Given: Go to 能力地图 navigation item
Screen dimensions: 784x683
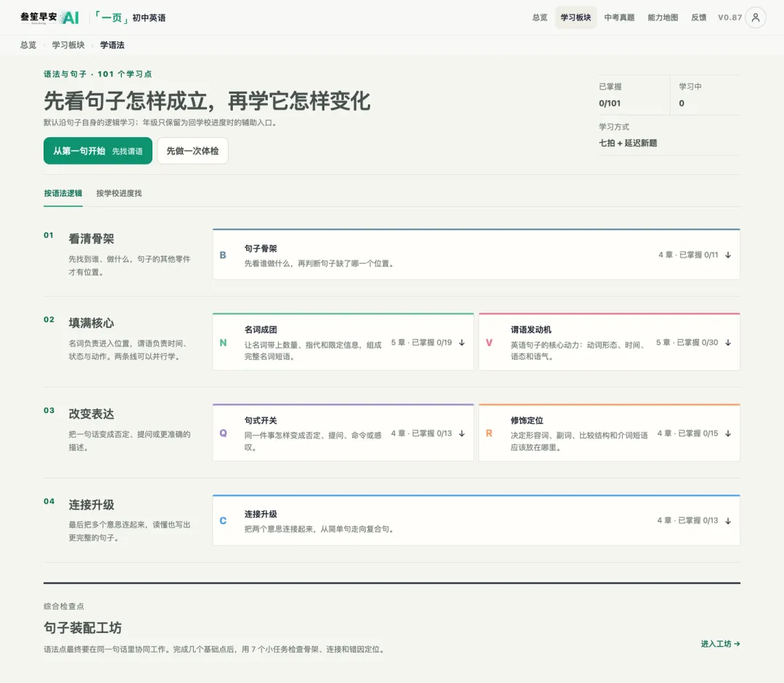Looking at the screenshot, I should point(663,17).
